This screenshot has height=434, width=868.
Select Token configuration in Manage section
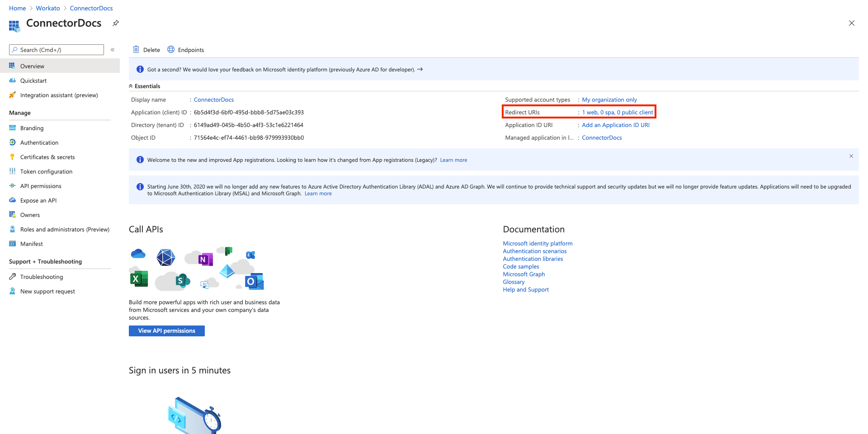[x=46, y=171]
